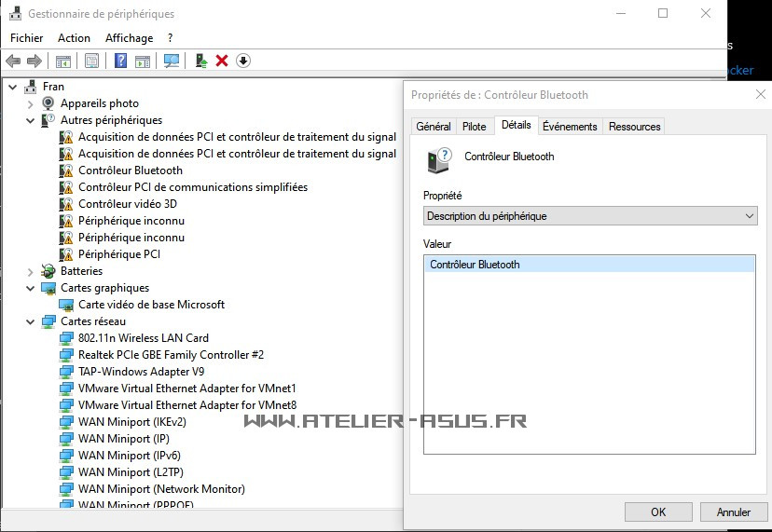
Task: Select Realtek PCIe GBE Family Controller #2
Action: tap(171, 355)
